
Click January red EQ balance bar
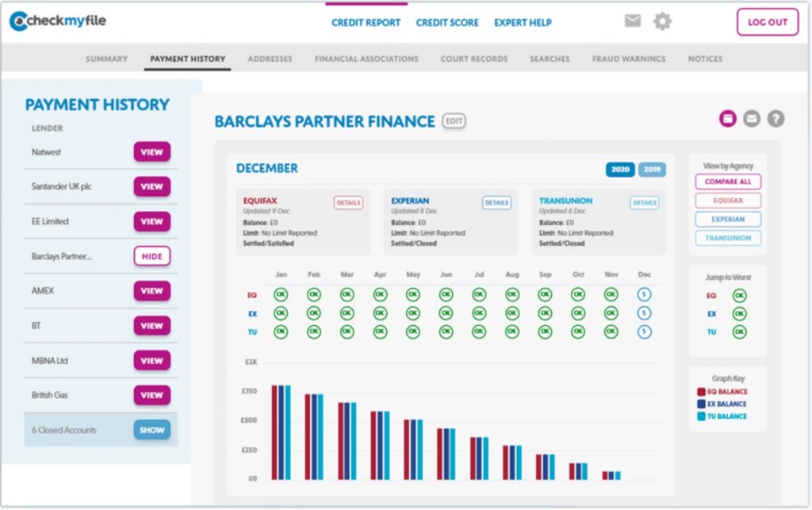(x=274, y=432)
